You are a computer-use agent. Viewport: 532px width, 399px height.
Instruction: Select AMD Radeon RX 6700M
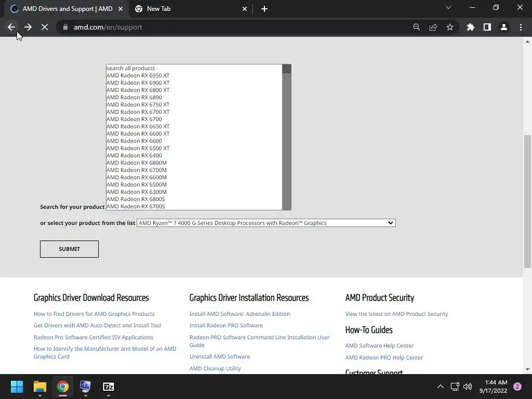point(194,170)
